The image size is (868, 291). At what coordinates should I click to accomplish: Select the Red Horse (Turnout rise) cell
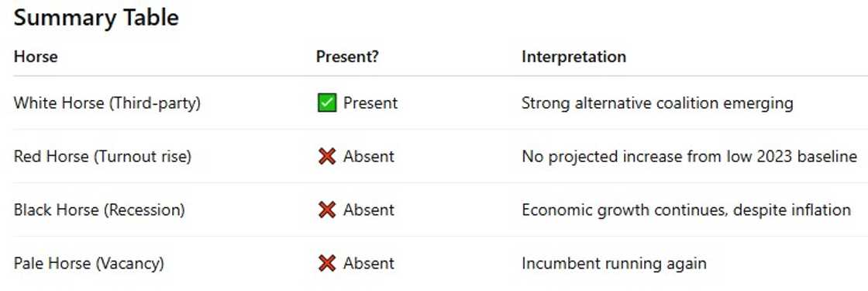click(x=102, y=157)
